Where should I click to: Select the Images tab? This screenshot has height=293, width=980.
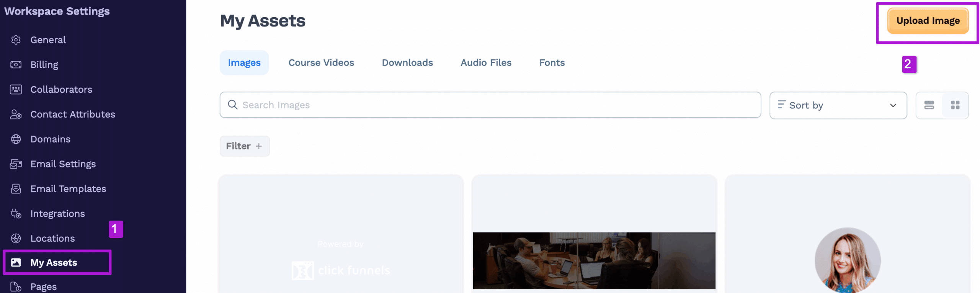(244, 62)
